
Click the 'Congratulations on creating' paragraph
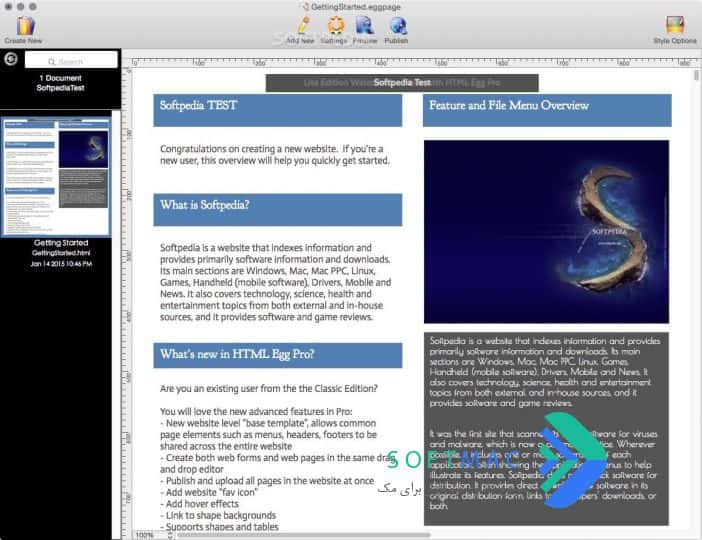point(275,154)
